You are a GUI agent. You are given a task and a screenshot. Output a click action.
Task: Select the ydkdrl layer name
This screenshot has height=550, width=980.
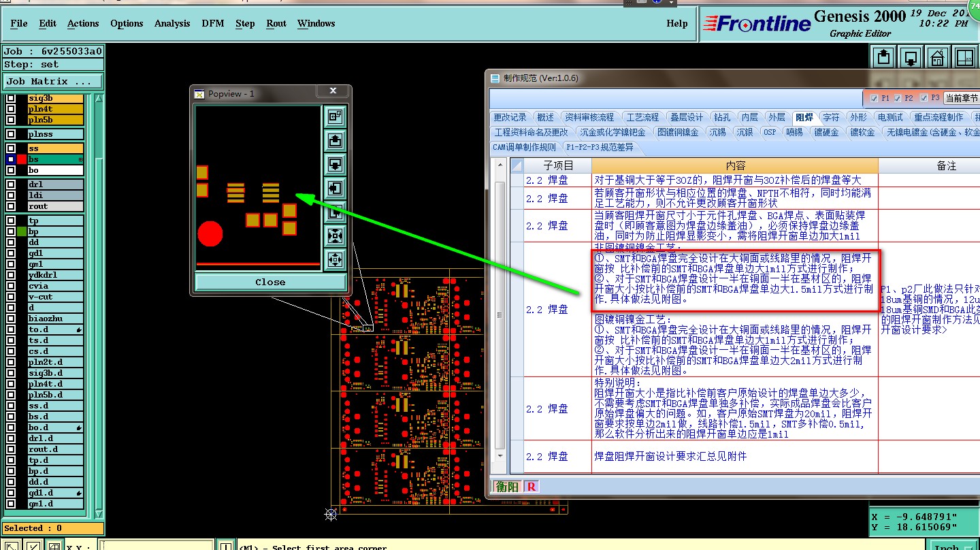pyautogui.click(x=55, y=275)
